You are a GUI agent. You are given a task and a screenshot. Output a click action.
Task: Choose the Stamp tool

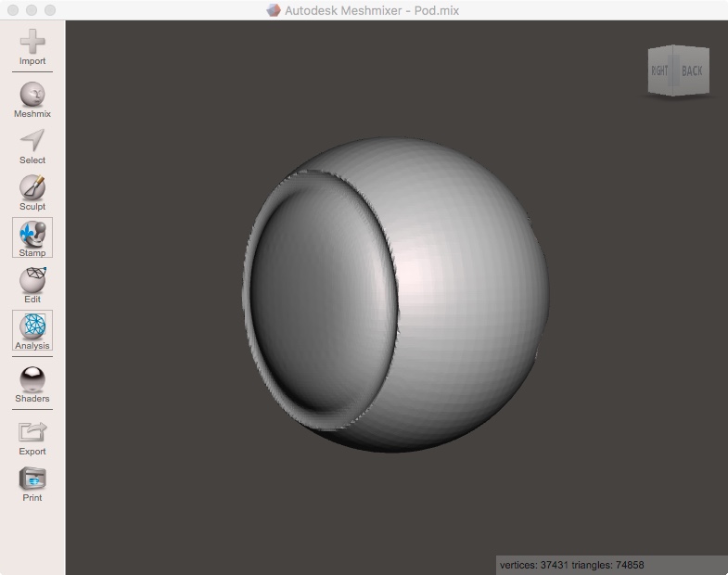32,237
